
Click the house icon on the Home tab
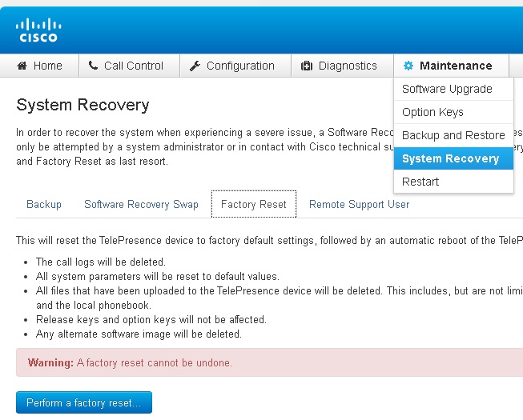[22, 66]
